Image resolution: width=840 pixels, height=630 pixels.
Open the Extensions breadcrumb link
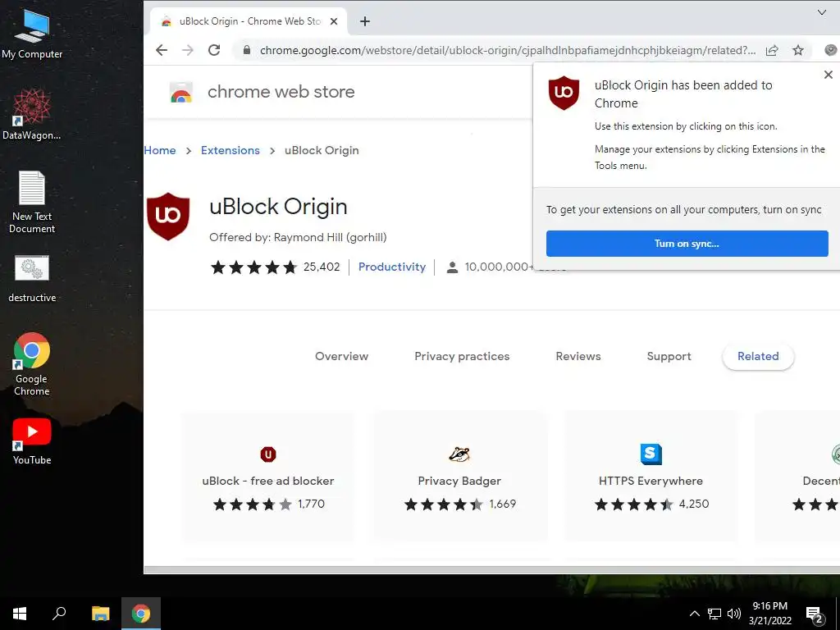(231, 151)
